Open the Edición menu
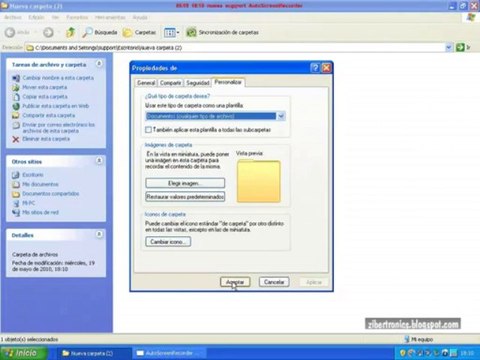The image size is (480, 360). point(36,17)
